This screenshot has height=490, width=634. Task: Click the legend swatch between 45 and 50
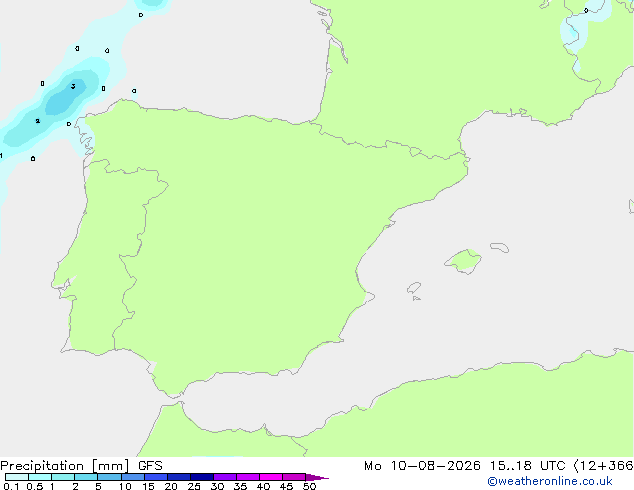point(294,477)
